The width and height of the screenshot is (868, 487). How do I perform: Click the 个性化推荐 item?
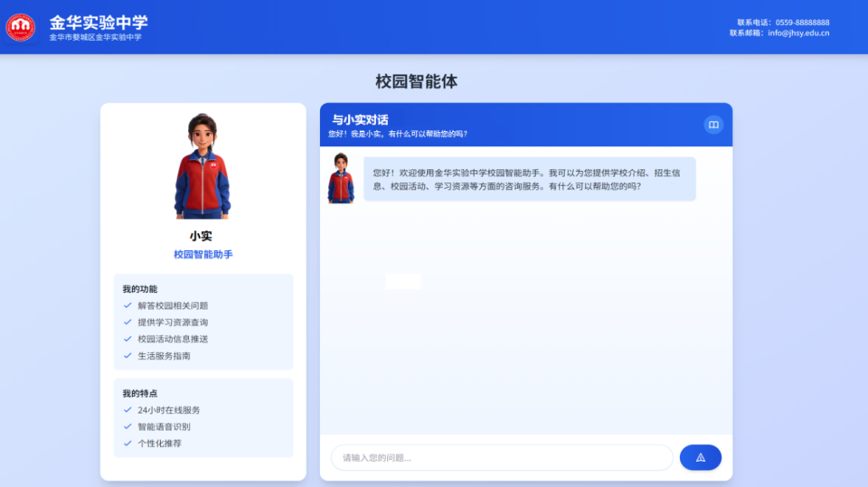coord(159,444)
